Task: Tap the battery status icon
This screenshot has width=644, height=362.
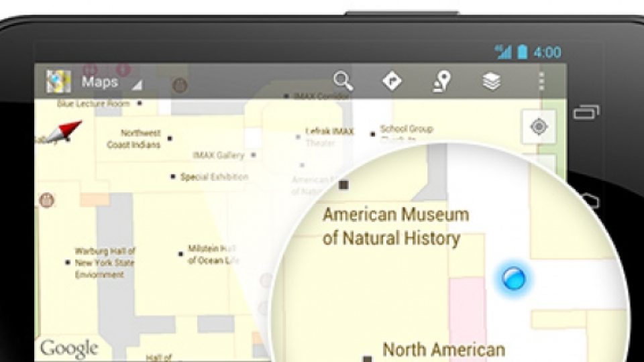Action: pyautogui.click(x=522, y=52)
